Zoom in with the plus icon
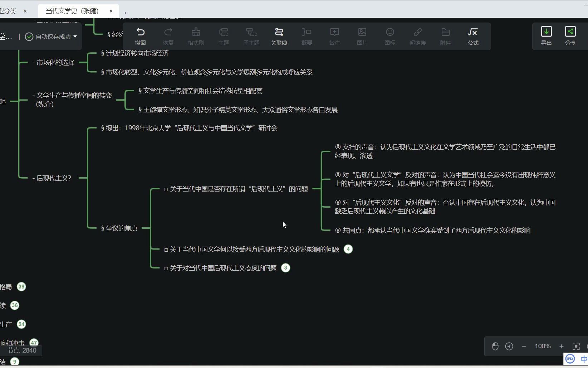The width and height of the screenshot is (588, 368). (562, 346)
